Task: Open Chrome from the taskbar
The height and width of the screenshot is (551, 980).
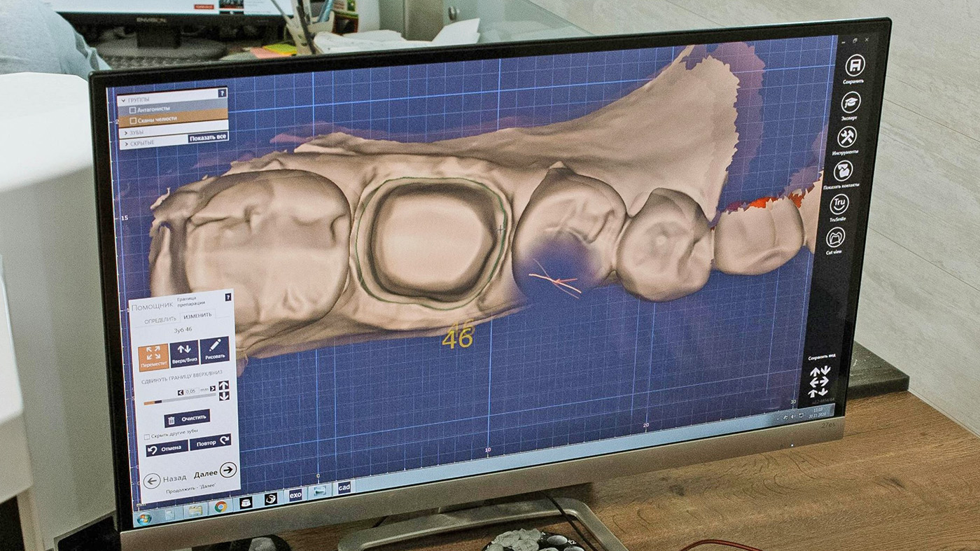Action: click(220, 507)
